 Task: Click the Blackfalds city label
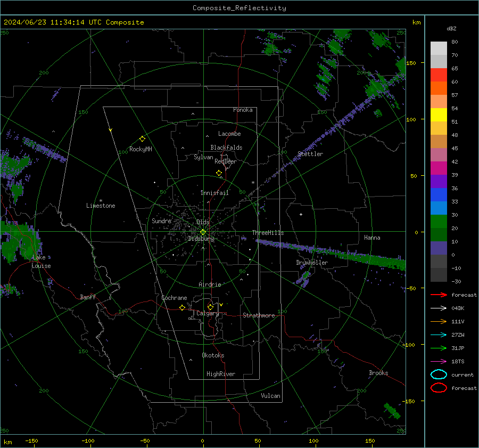(x=226, y=148)
